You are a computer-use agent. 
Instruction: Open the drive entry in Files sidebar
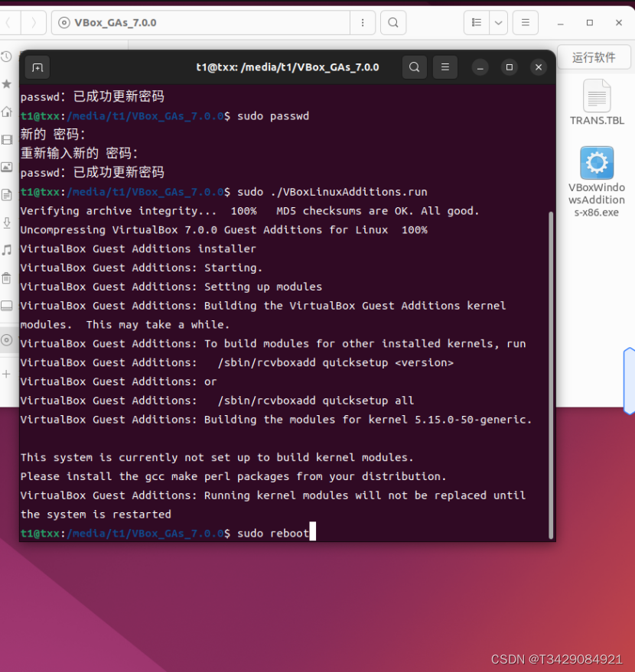6,306
